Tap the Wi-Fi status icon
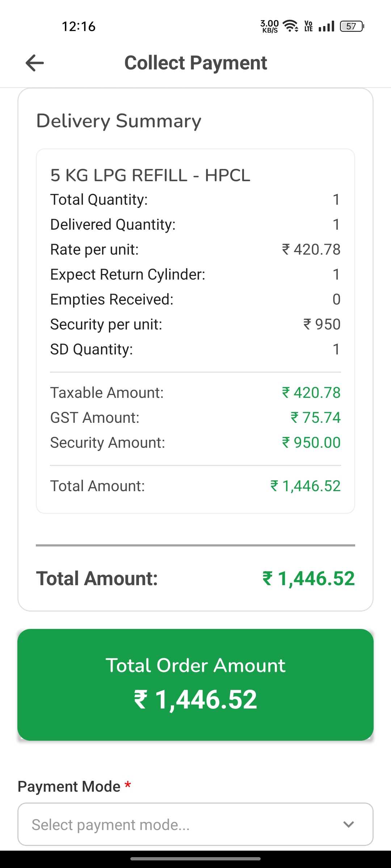 pos(290,26)
